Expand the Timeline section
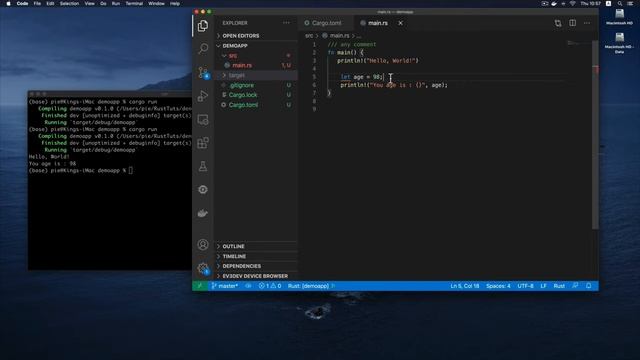The image size is (640, 360). (x=256, y=256)
